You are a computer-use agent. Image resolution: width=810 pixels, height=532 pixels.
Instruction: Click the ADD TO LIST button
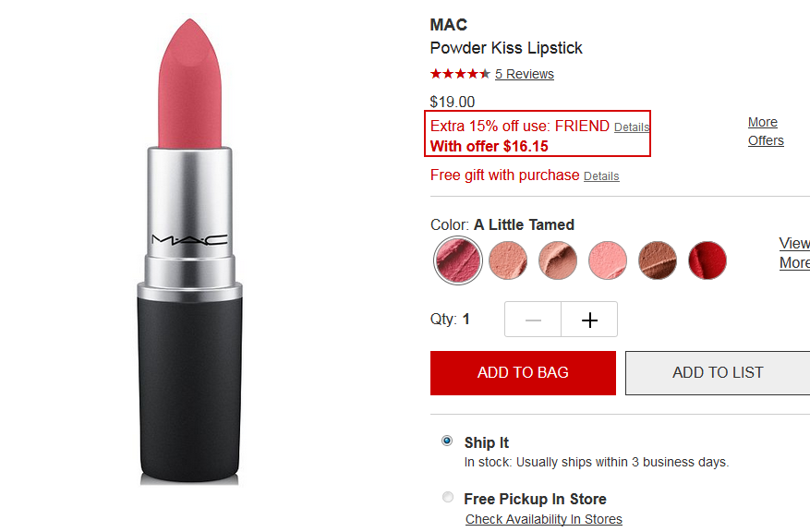(718, 373)
